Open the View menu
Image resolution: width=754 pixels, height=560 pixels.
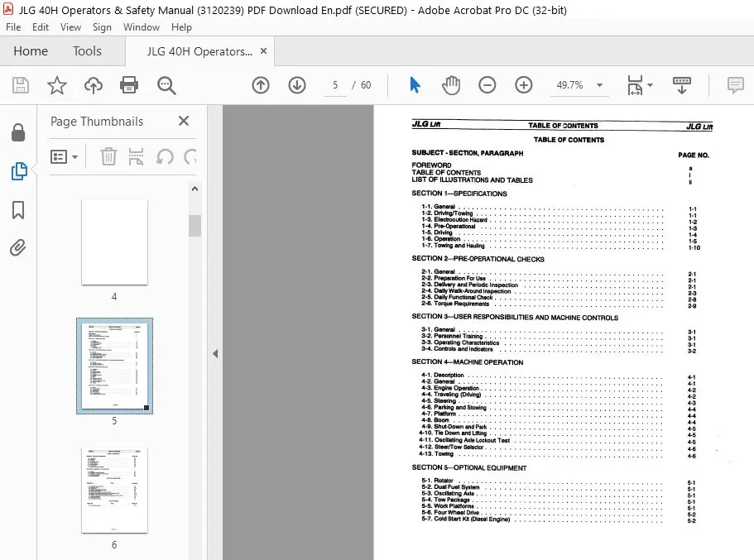tap(70, 27)
